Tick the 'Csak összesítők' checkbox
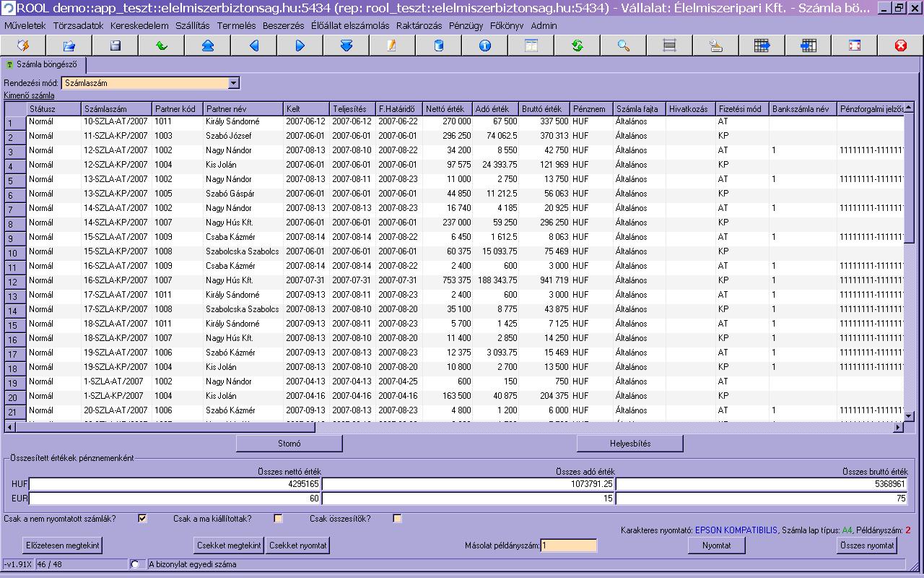Image resolution: width=924 pixels, height=578 pixels. [397, 518]
